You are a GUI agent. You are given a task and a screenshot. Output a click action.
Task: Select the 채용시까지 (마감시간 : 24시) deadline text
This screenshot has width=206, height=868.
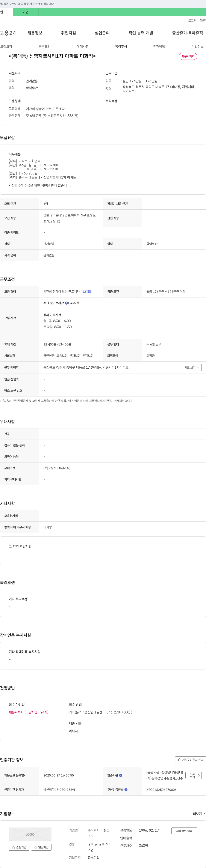point(29,712)
